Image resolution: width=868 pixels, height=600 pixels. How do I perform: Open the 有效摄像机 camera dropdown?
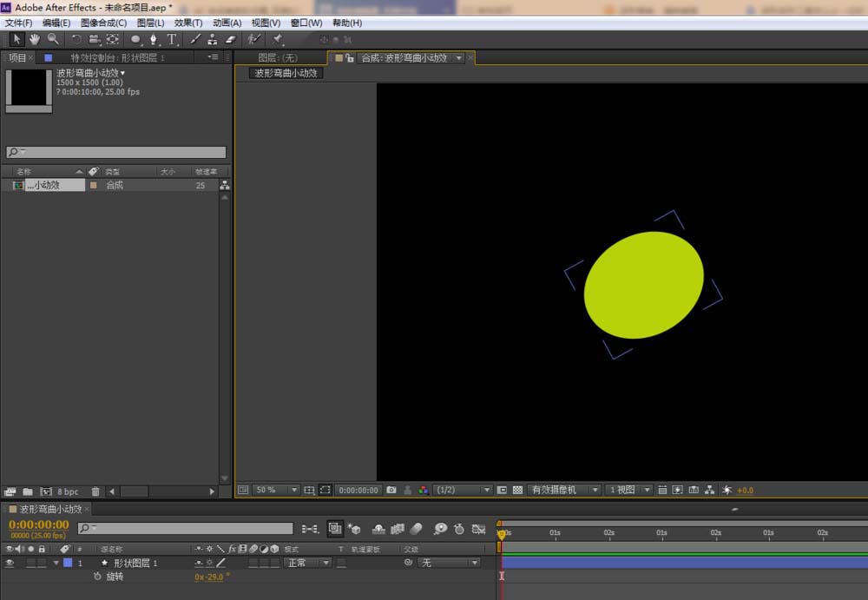(x=564, y=490)
